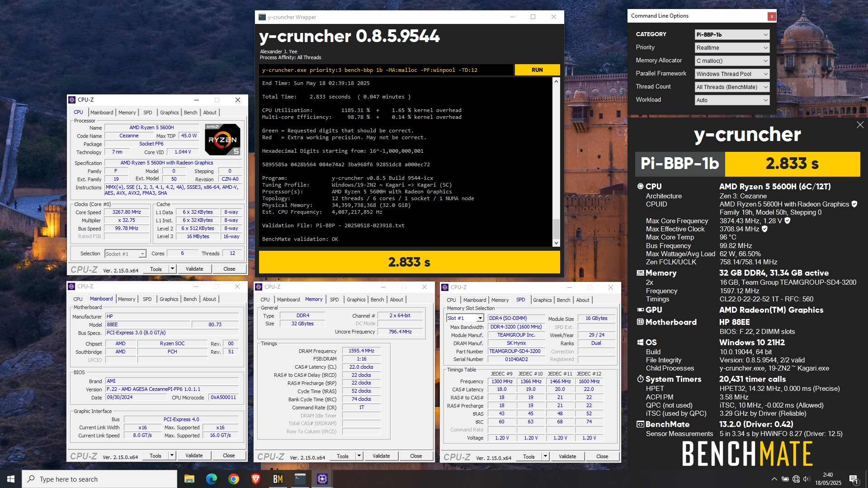Click the y-cruncher command line text field
The width and height of the screenshot is (868, 488).
[386, 70]
